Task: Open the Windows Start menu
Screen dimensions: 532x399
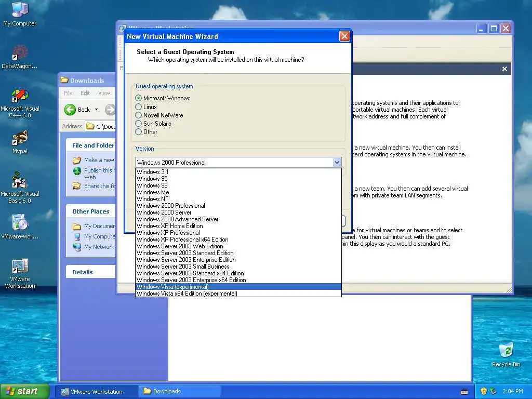Action: tap(25, 392)
